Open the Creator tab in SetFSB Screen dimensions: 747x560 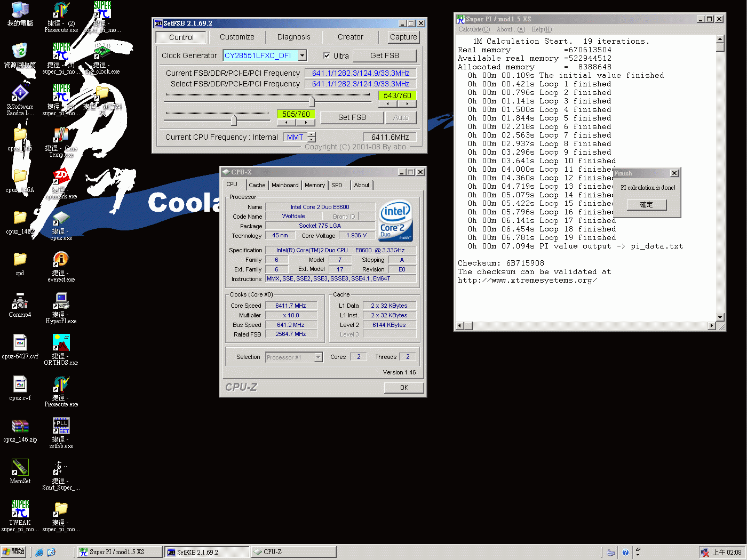[350, 37]
